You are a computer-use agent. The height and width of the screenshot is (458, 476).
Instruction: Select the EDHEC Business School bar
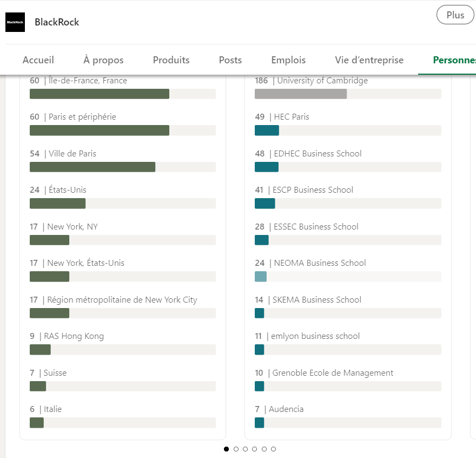click(x=348, y=167)
